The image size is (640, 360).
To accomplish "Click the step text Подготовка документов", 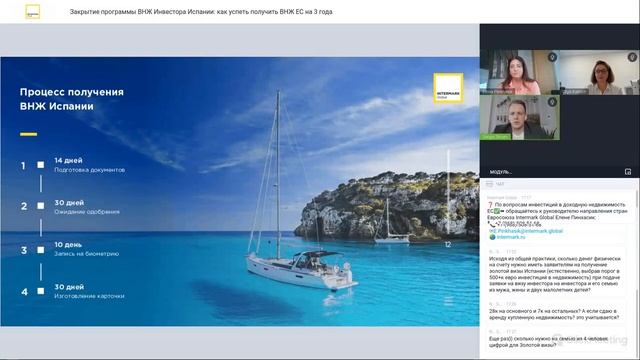I will tap(89, 170).
